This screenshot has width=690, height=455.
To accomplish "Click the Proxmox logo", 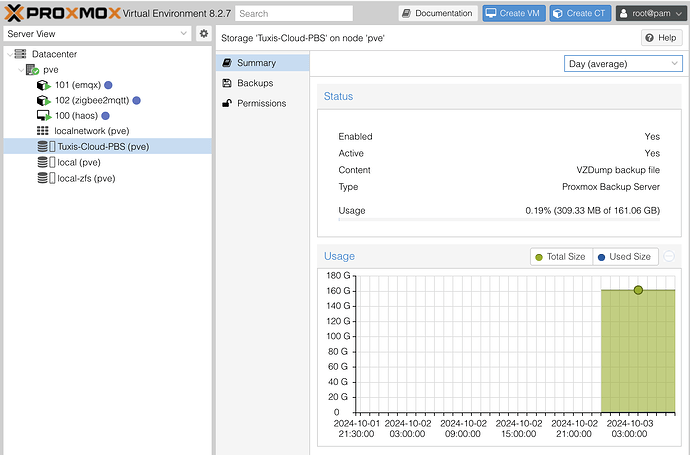I will [62, 13].
